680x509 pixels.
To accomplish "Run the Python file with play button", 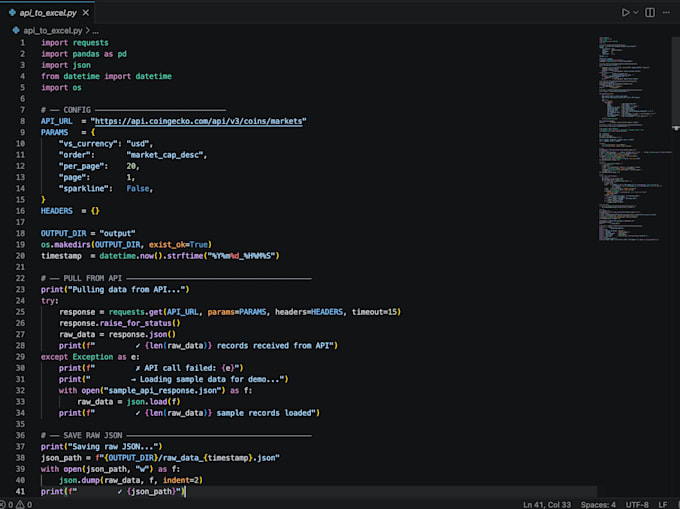I will [x=625, y=13].
